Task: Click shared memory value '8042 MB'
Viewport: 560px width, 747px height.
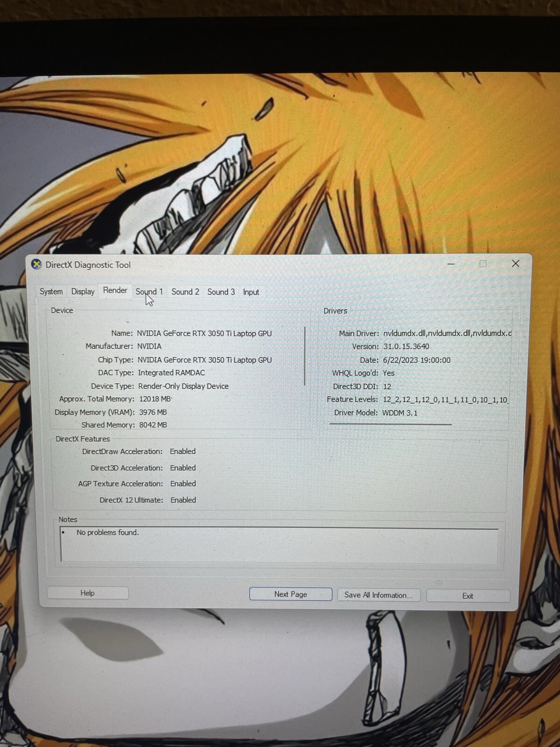Action: pyautogui.click(x=153, y=425)
